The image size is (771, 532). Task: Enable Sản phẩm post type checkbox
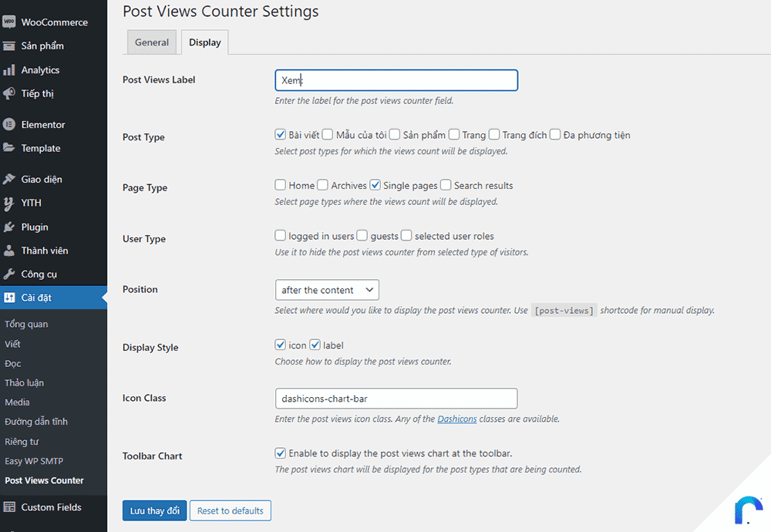tap(394, 134)
